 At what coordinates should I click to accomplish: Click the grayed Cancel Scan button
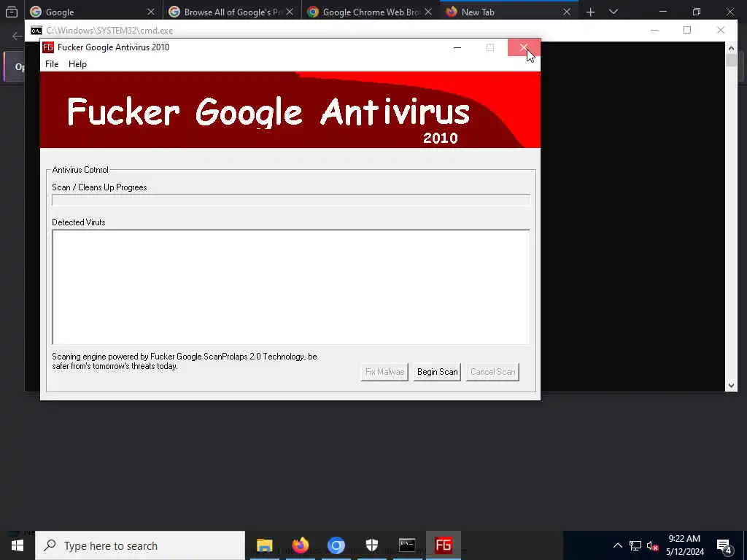click(492, 372)
